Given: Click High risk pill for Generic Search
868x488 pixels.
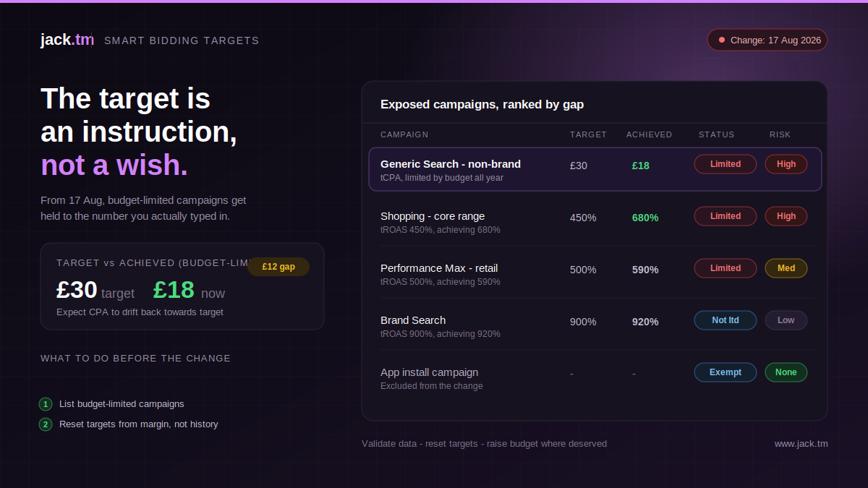Looking at the screenshot, I should pos(786,164).
